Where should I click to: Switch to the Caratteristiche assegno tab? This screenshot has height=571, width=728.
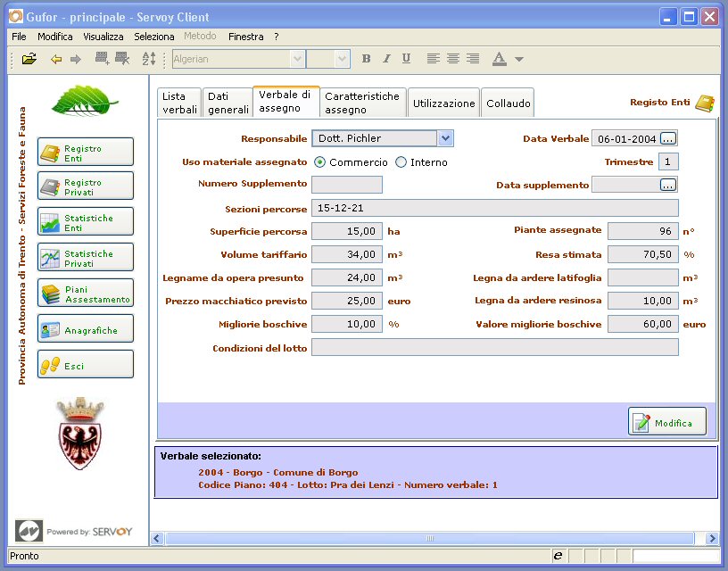click(x=362, y=103)
